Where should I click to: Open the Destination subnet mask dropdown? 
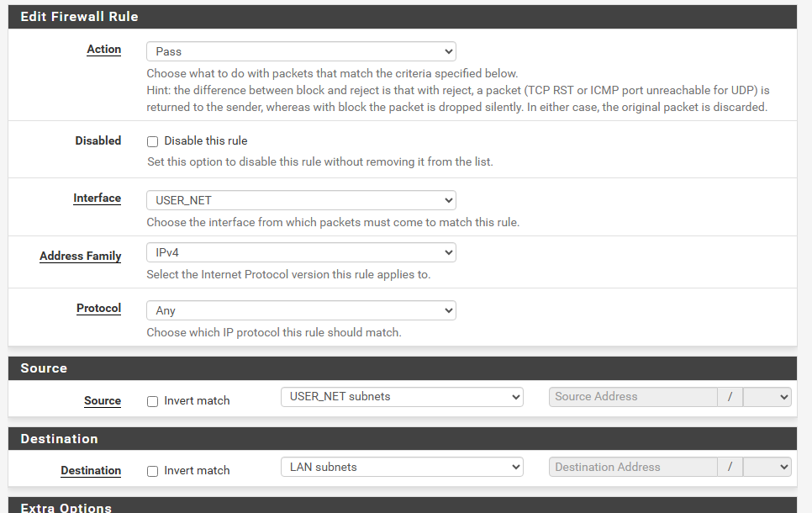tap(767, 467)
